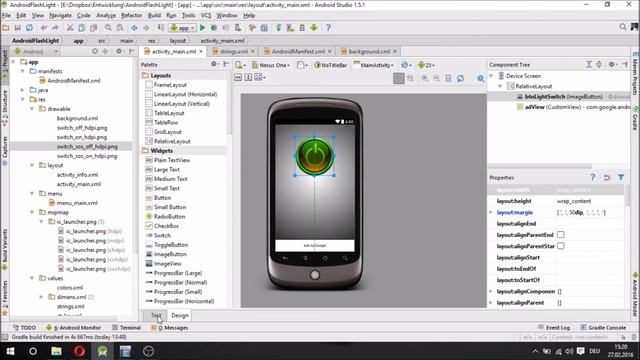Viewport: 640px width, 360px height.
Task: Toggle the layout:alignParentEnd checkbox
Action: pos(561,235)
